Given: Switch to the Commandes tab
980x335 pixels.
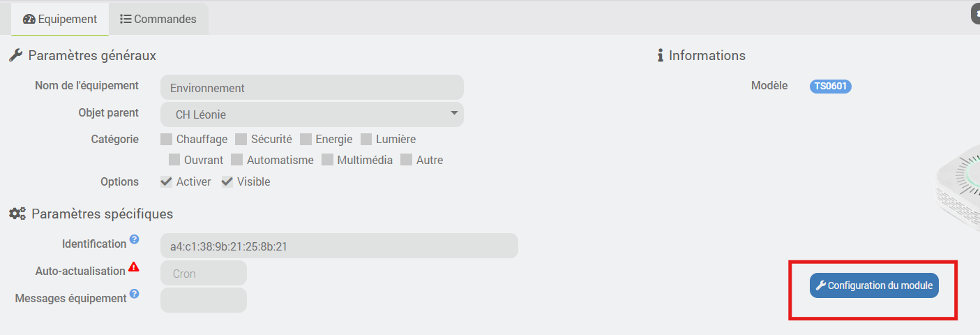Looking at the screenshot, I should coord(158,19).
